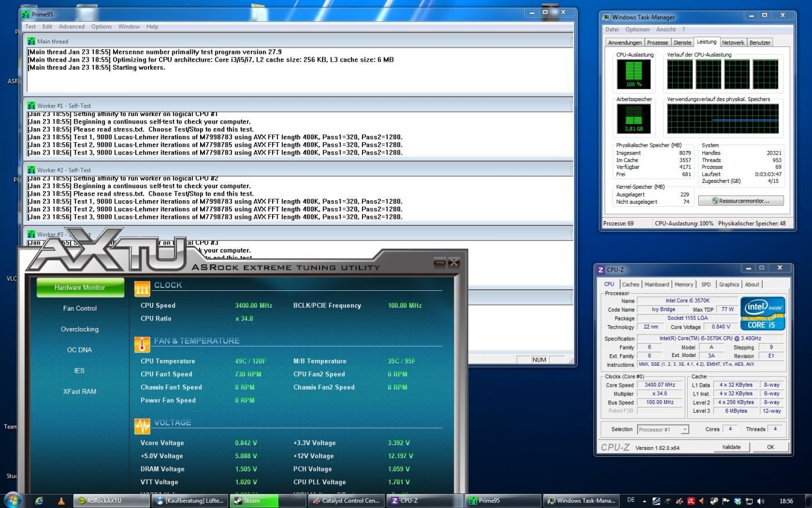Click the Ressourcenmonitor button

(x=741, y=201)
